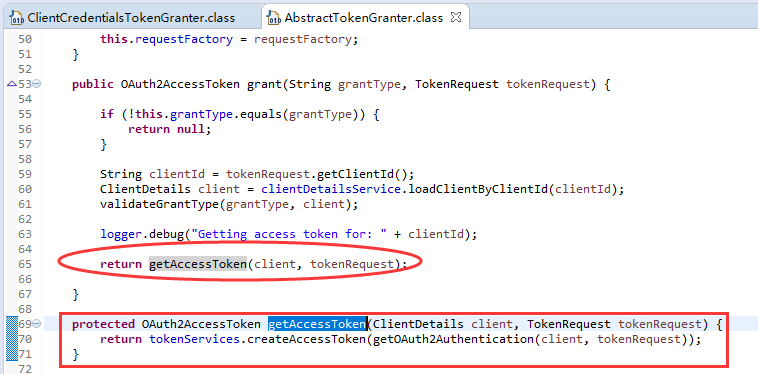
Task: Click the debug call on line 63
Action: pos(166,234)
